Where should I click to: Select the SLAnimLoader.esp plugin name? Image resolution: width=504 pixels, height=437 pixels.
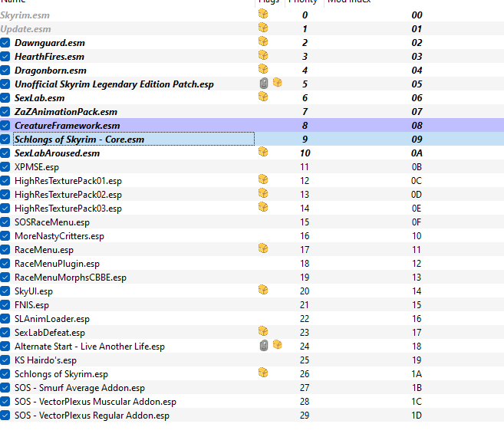tap(52, 319)
